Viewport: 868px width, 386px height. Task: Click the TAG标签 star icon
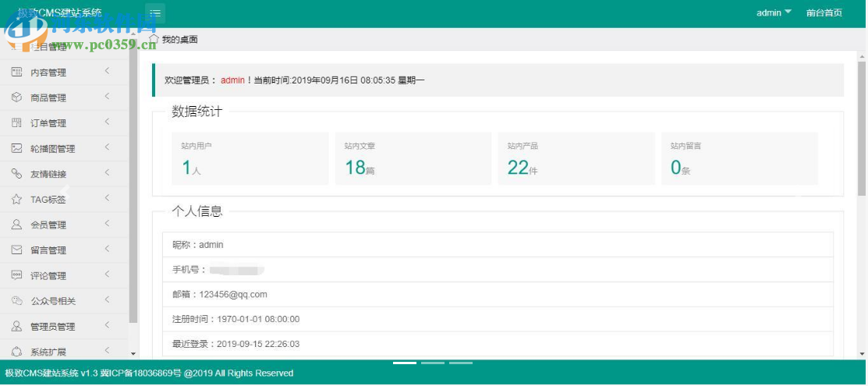pyautogui.click(x=16, y=200)
